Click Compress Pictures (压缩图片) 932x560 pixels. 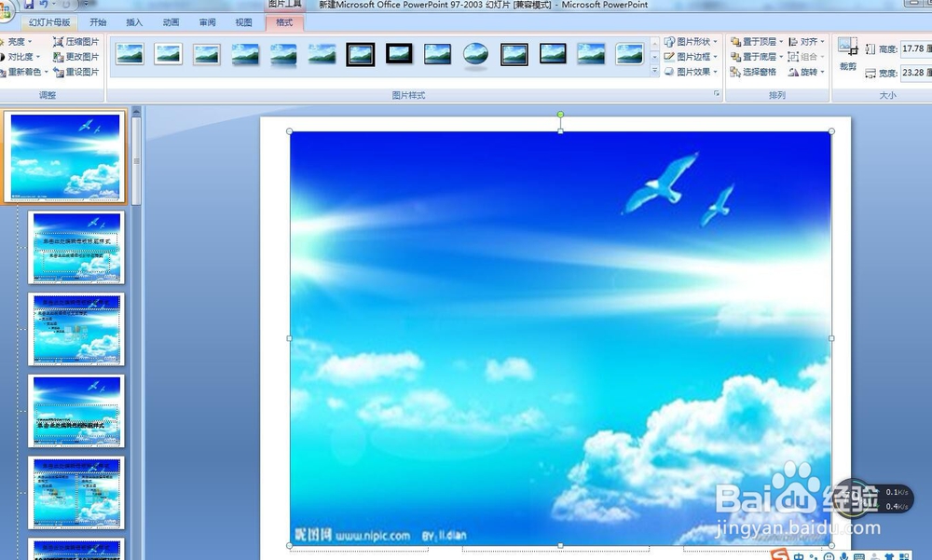pyautogui.click(x=76, y=42)
